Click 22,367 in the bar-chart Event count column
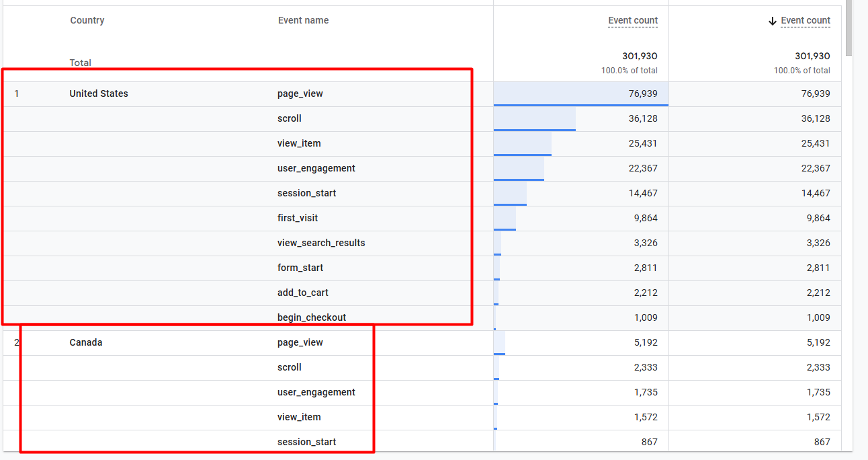 coord(643,168)
